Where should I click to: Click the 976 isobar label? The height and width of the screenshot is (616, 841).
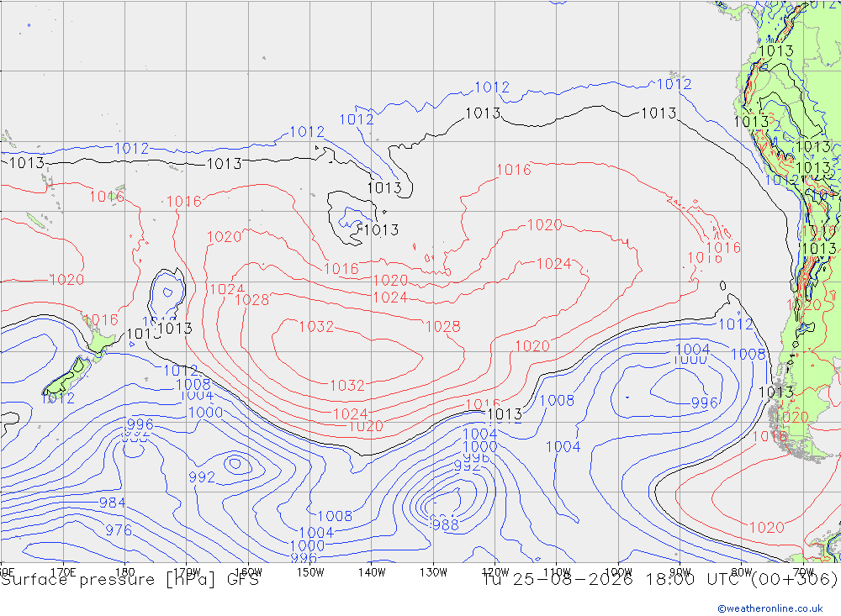coord(119,530)
